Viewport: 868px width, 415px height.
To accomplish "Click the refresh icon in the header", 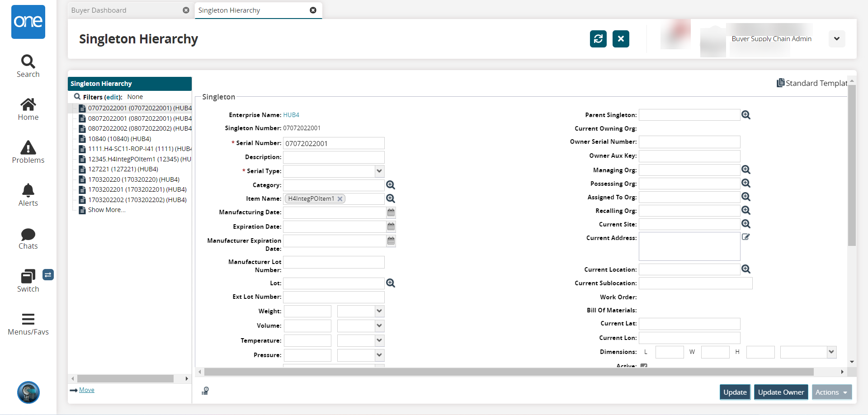I will (598, 39).
